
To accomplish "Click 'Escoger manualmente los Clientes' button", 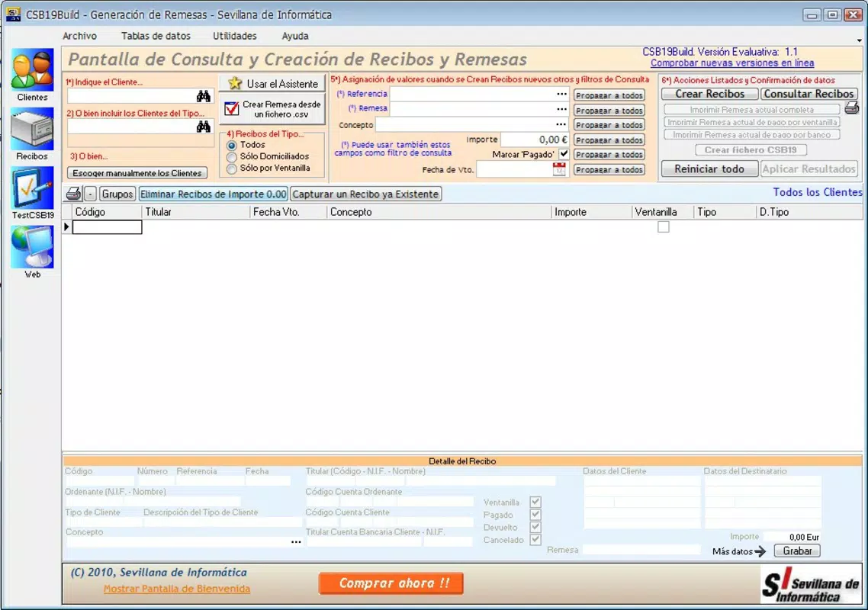I will tap(137, 173).
